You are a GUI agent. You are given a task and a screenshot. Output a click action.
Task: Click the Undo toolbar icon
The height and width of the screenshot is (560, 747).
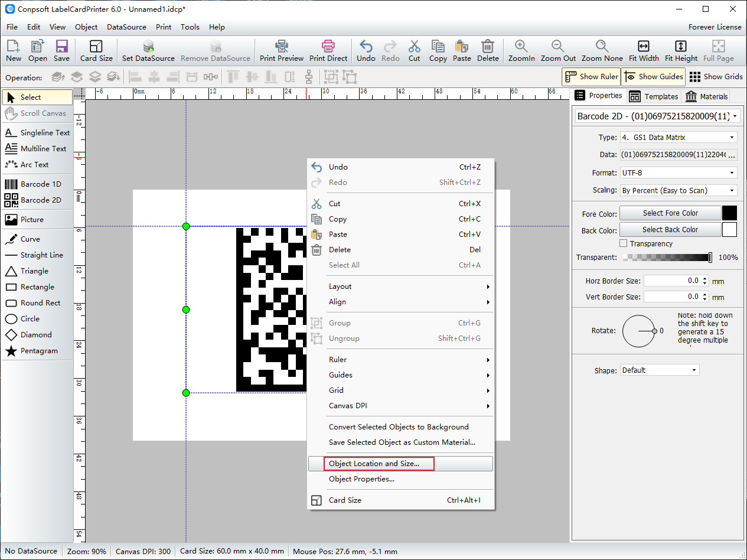coord(366,51)
